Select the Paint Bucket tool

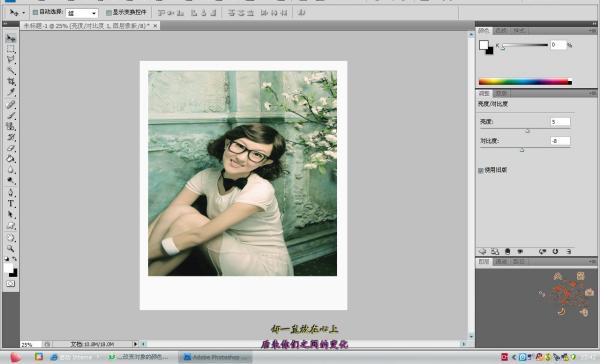pos(10,158)
